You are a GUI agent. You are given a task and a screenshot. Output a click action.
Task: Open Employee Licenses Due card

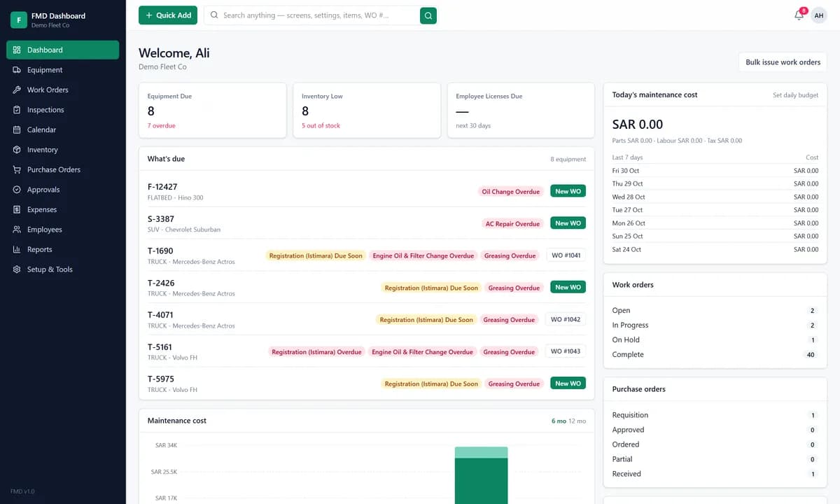521,111
